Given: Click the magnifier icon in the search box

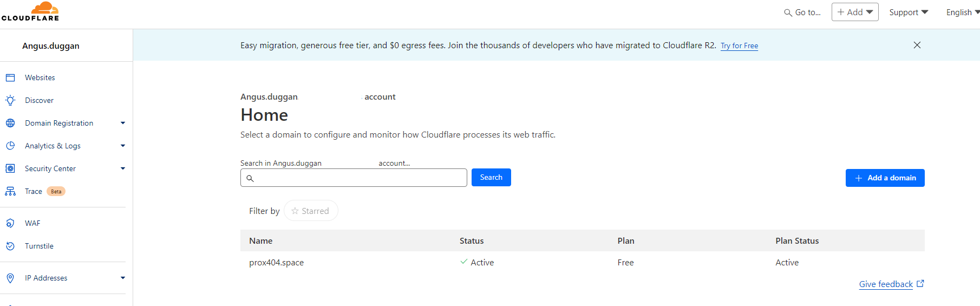Looking at the screenshot, I should pyautogui.click(x=250, y=178).
